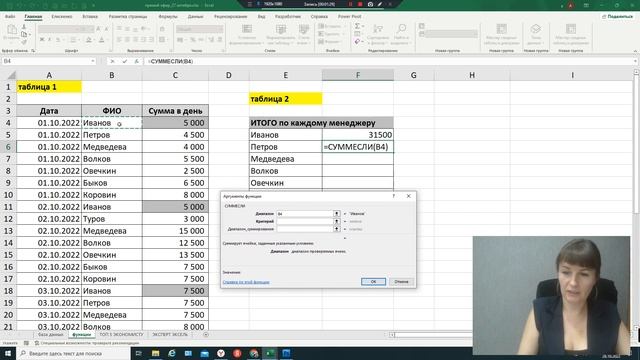Image resolution: width=640 pixels, height=360 pixels.
Task: Click the Windows taskbar search box
Action: point(73,353)
